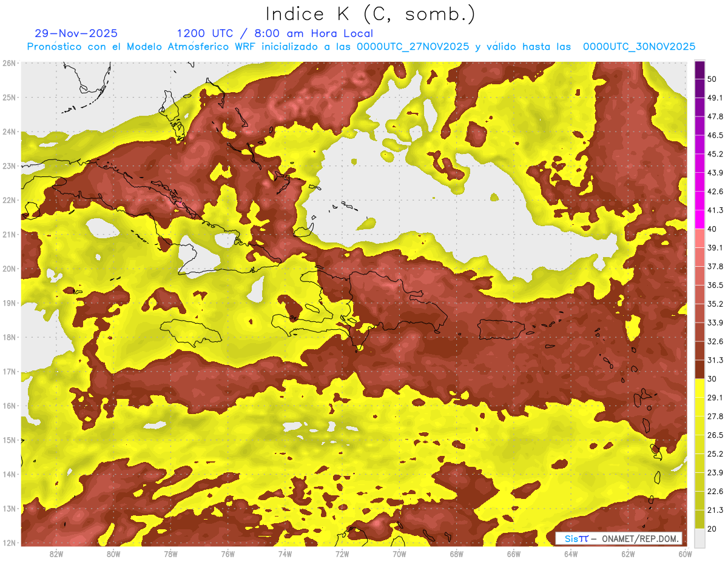Click latitude label '22N'
728x562 pixels.
[x=9, y=200]
